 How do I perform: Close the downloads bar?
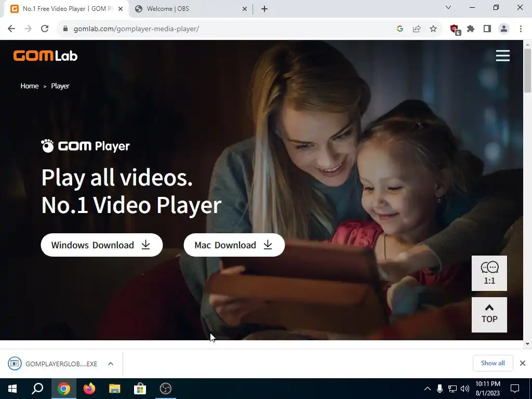[x=523, y=363]
